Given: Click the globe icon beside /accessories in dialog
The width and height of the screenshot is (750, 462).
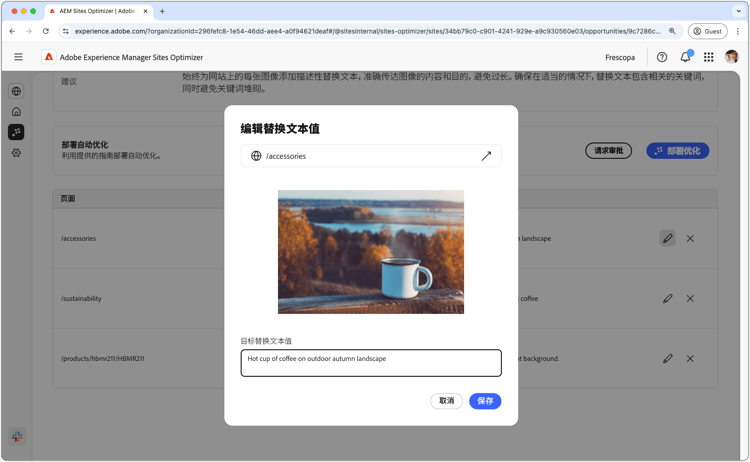Looking at the screenshot, I should point(256,156).
